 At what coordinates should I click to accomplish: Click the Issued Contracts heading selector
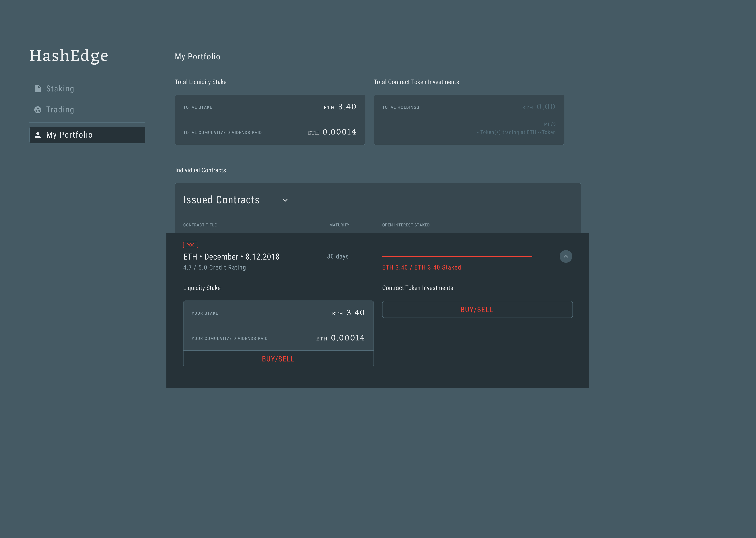(221, 200)
